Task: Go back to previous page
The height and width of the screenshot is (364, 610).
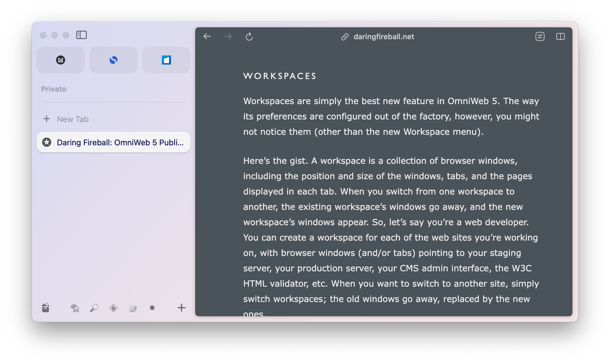Action: [x=207, y=36]
